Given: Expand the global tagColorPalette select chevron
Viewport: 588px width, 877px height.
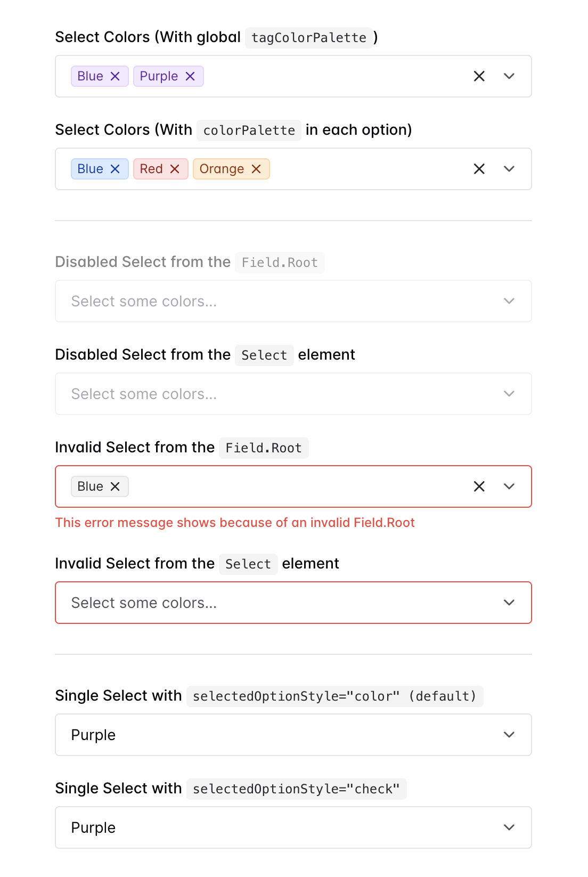Looking at the screenshot, I should click(x=509, y=76).
